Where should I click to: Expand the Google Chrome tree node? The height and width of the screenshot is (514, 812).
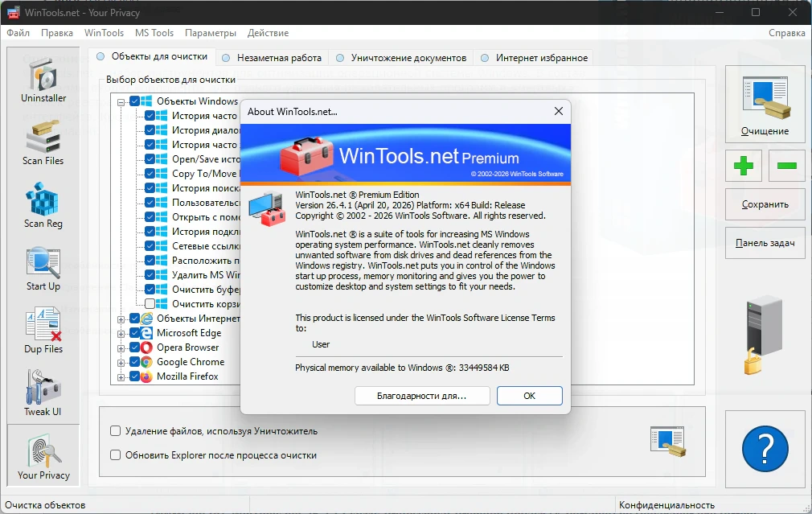[x=121, y=364]
